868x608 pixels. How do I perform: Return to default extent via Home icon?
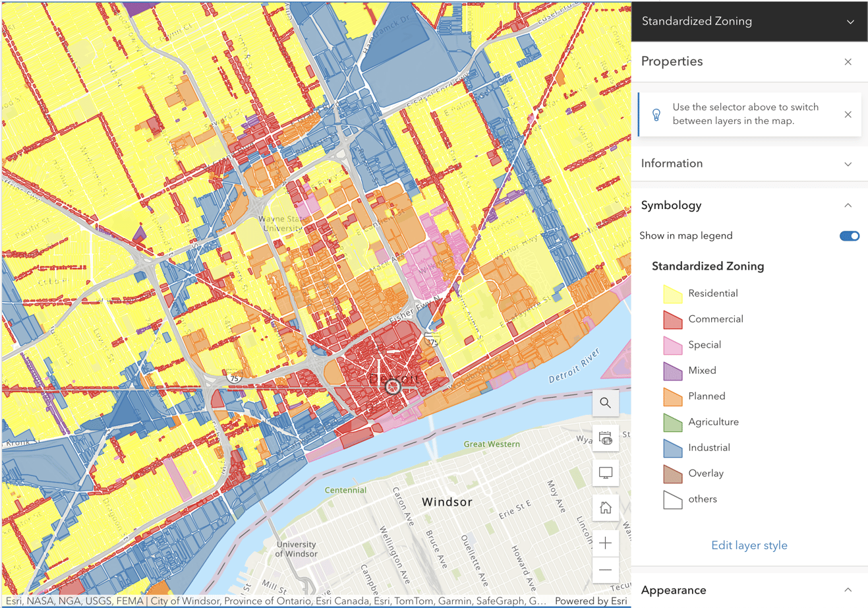605,508
